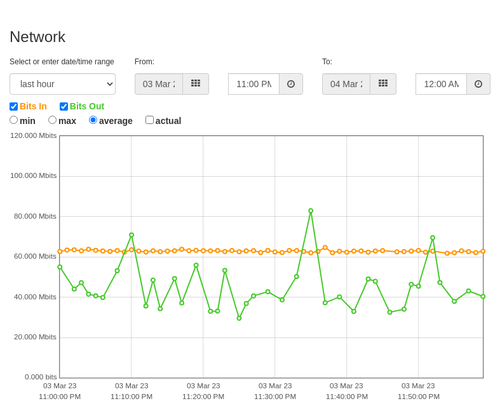Click the '60.000 Mbits' axis label

tap(35, 256)
